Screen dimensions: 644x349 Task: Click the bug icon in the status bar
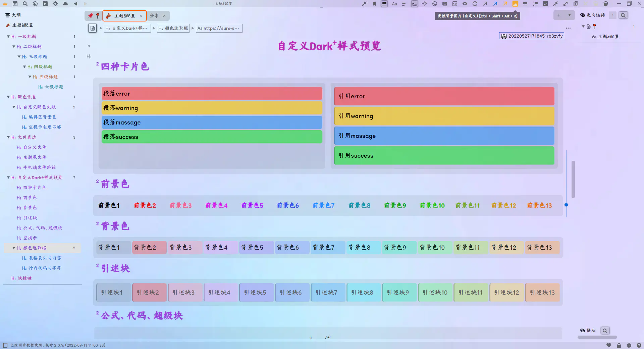(629, 345)
